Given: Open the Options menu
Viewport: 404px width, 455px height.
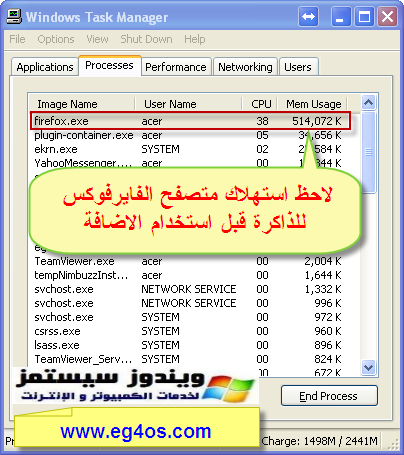Looking at the screenshot, I should tap(56, 39).
